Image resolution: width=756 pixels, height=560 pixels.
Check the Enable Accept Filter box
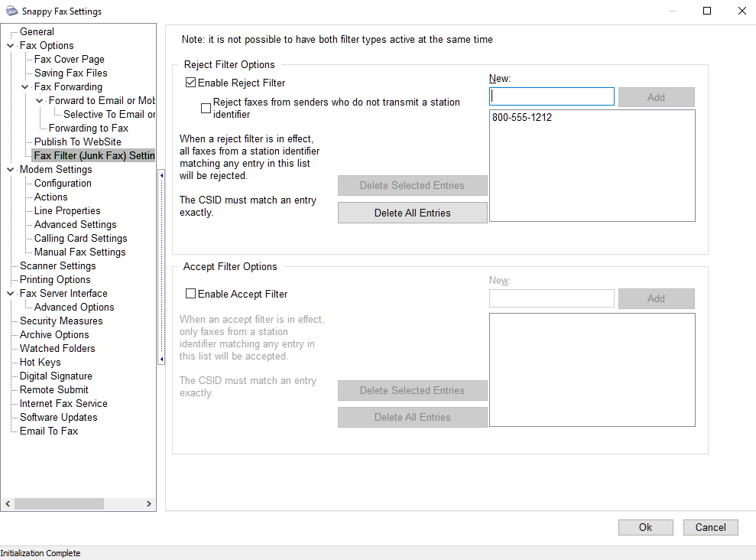(x=191, y=294)
